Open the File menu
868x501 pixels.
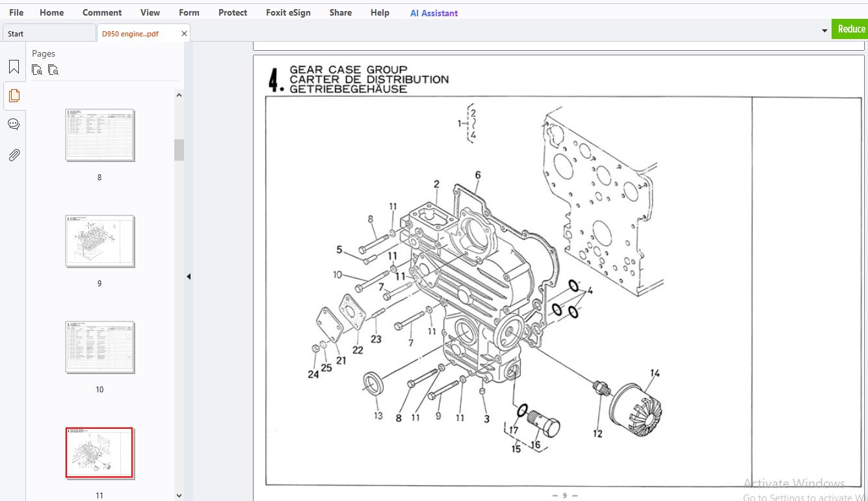[x=16, y=12]
